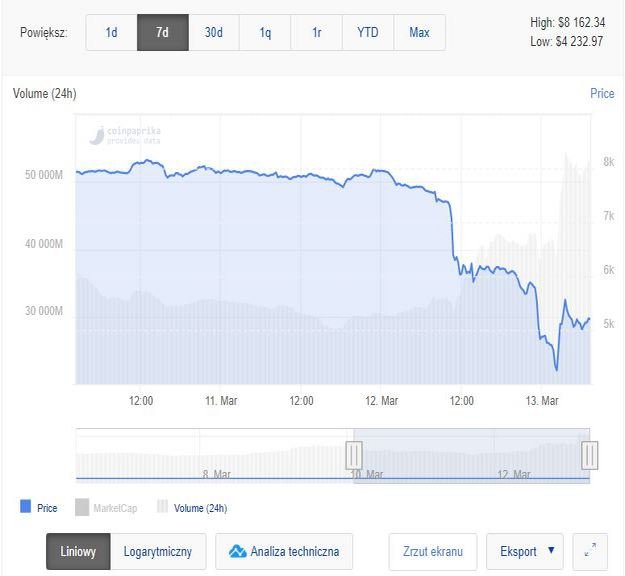Toggle the MarketCap series legend
The image size is (625, 576).
106,508
